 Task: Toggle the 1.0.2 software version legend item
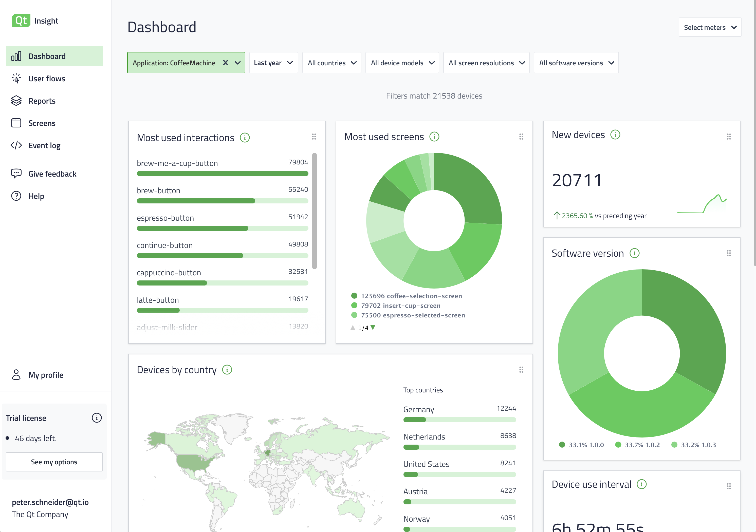click(x=637, y=445)
